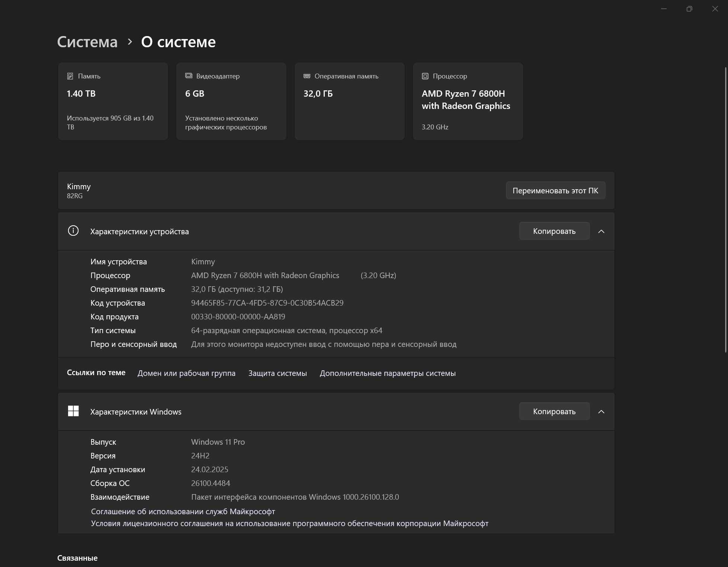This screenshot has width=728, height=567.
Task: Click the vertical scrollbar on the right
Action: pyautogui.click(x=725, y=209)
